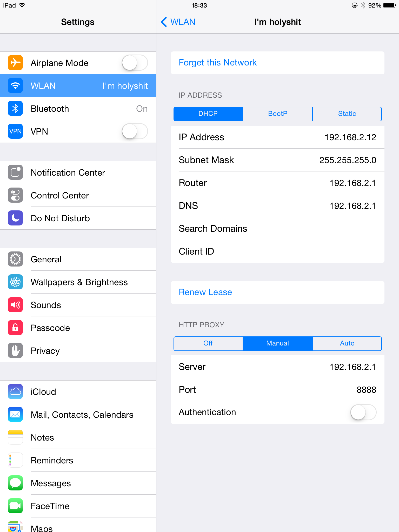Tap the Mail envelope icon
399x532 pixels.
15,415
